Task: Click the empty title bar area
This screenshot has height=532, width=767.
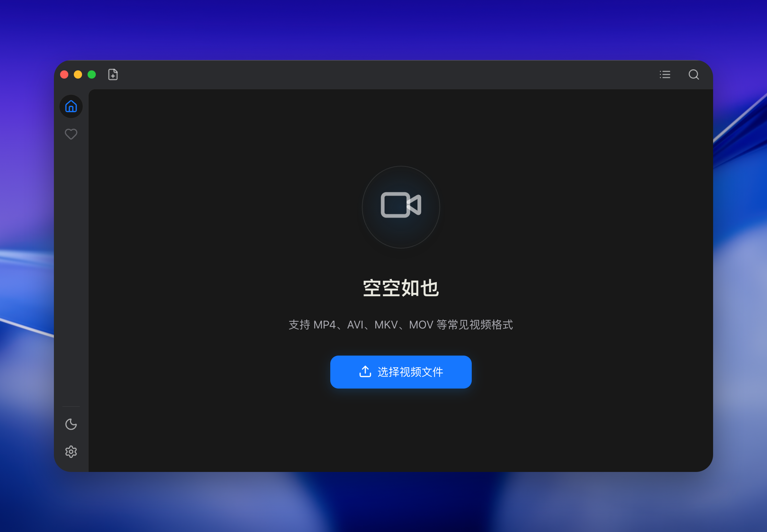Action: click(x=378, y=74)
